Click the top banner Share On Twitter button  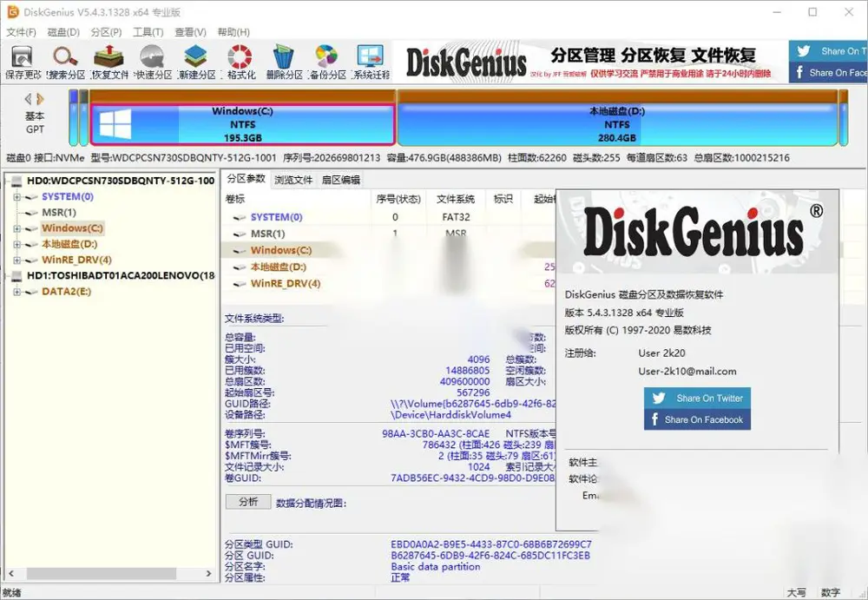[828, 51]
